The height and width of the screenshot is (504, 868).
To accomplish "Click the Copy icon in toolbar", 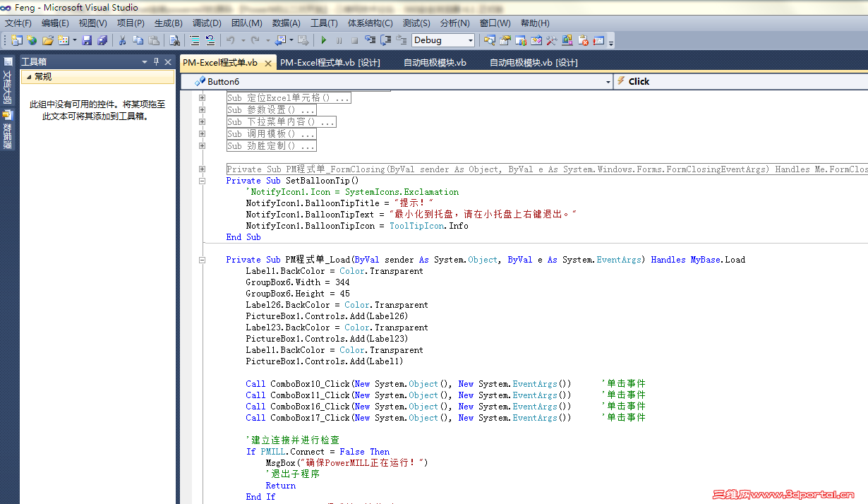I will (138, 40).
